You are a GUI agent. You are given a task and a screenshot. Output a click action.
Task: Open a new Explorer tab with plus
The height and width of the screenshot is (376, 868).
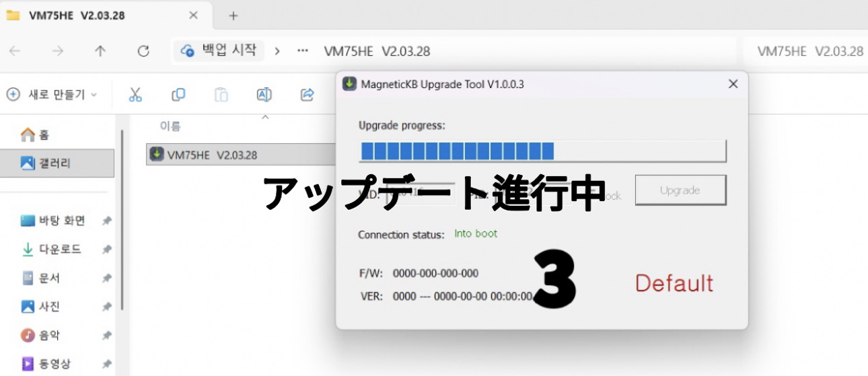233,15
